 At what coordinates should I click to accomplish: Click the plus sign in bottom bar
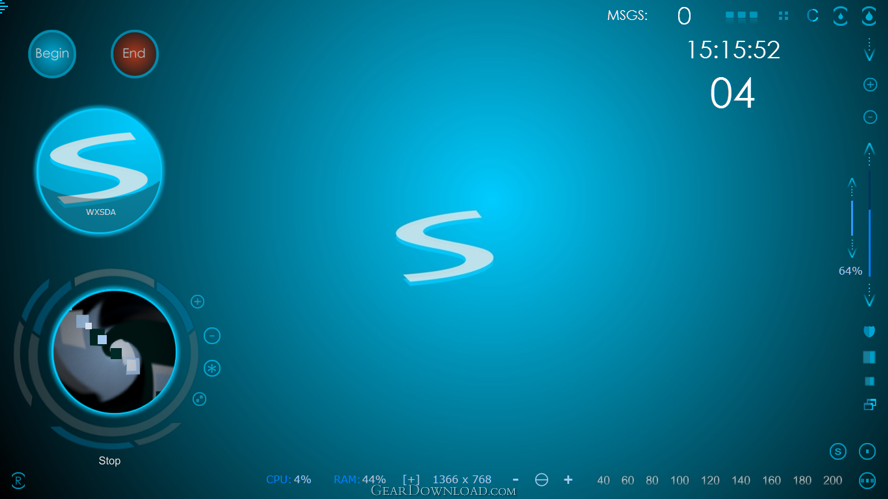tap(568, 480)
